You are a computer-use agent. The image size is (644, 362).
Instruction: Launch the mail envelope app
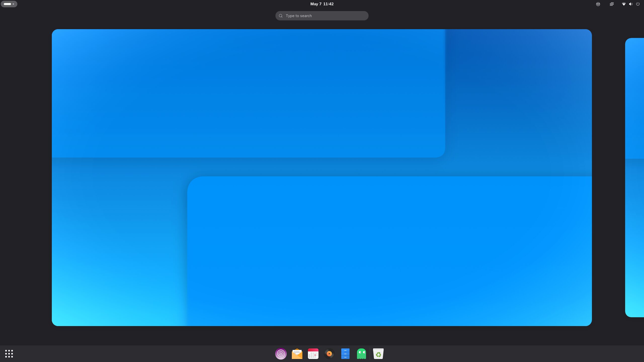(x=297, y=354)
